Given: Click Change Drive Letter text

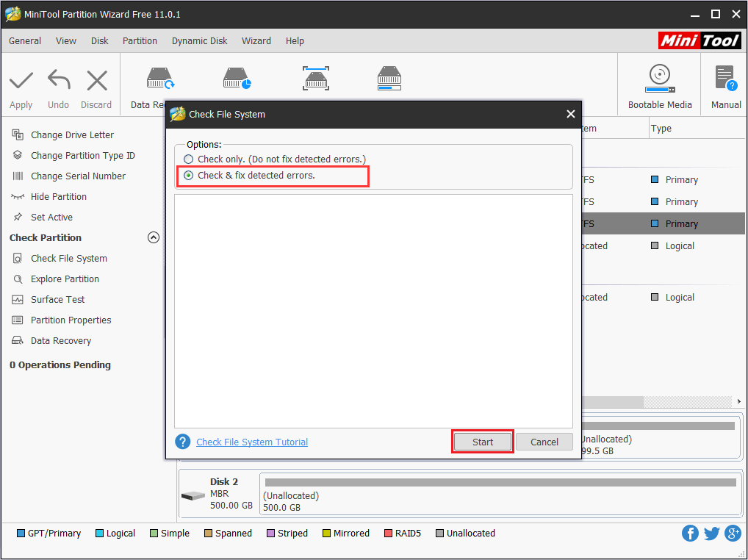Looking at the screenshot, I should pos(72,135).
